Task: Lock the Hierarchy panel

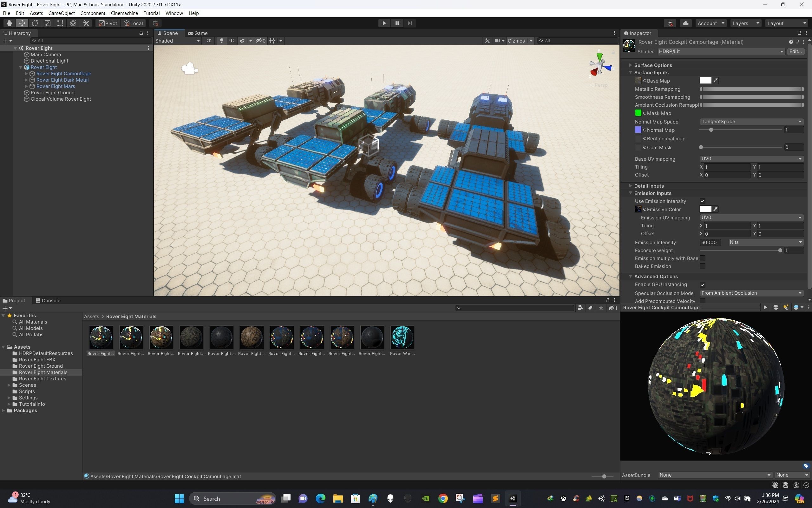Action: [x=141, y=33]
